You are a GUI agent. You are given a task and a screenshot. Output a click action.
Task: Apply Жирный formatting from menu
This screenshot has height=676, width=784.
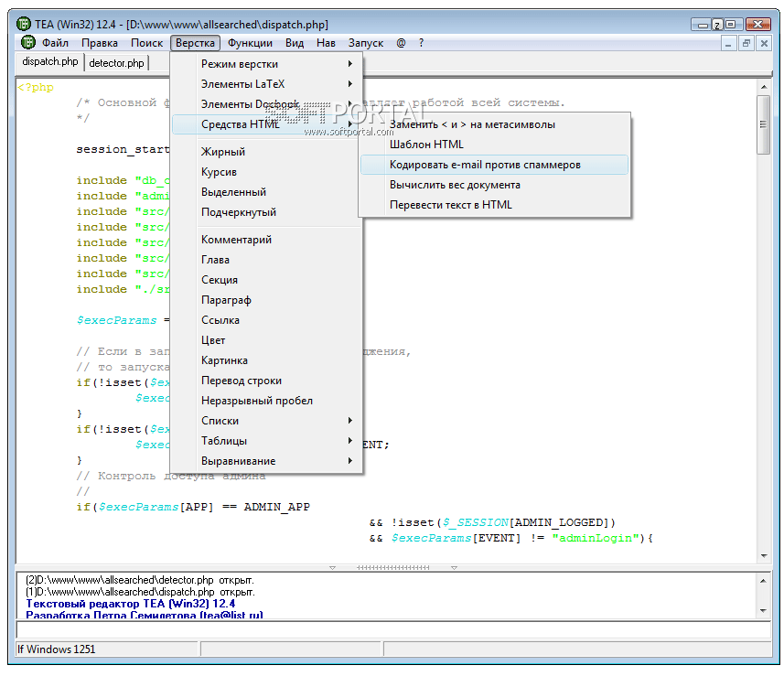point(223,152)
